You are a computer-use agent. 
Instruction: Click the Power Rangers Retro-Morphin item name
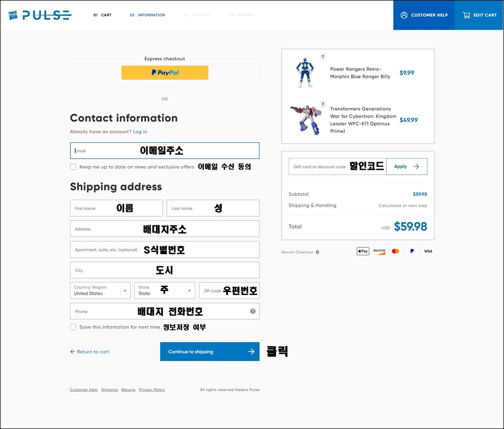(x=360, y=72)
